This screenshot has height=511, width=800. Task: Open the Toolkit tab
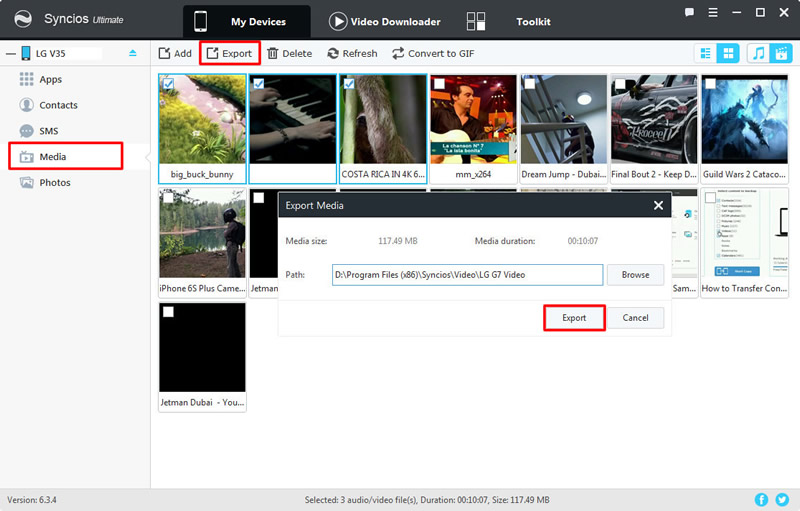(x=509, y=21)
